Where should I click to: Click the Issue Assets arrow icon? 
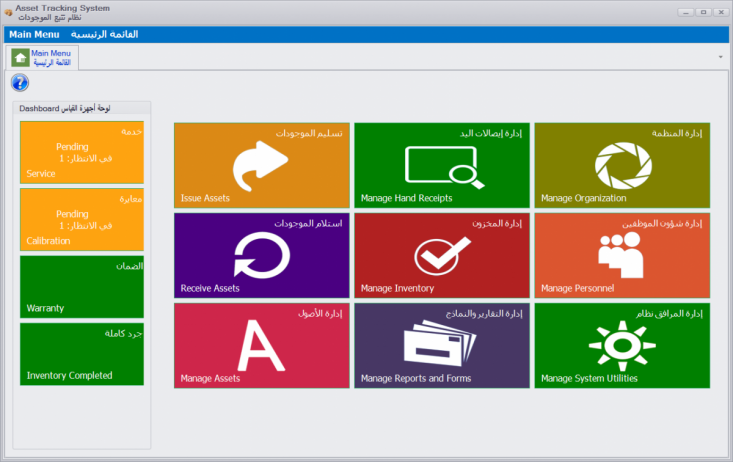pyautogui.click(x=261, y=164)
